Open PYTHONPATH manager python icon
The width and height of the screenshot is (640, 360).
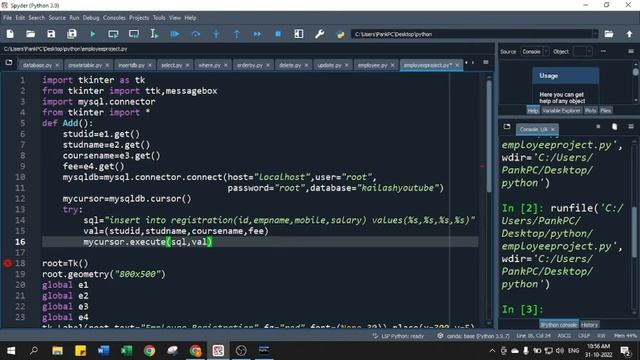point(340,34)
